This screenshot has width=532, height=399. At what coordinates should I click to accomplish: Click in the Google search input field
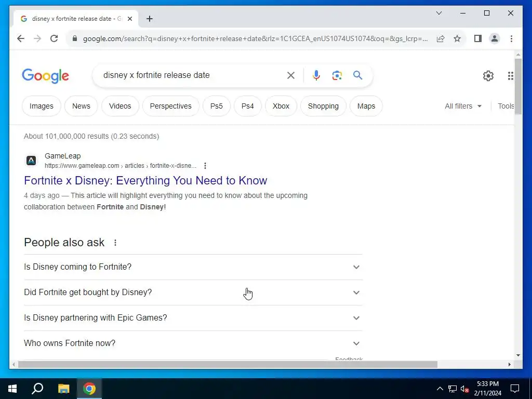pyautogui.click(x=192, y=75)
